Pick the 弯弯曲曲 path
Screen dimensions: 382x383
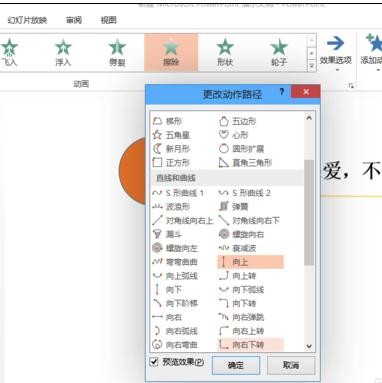click(175, 262)
